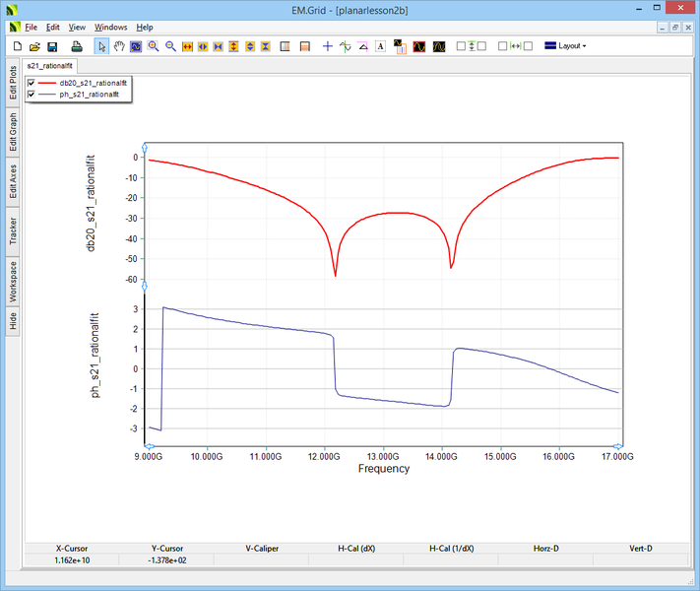This screenshot has width=700, height=591.
Task: Open the File menu
Action: (x=32, y=28)
